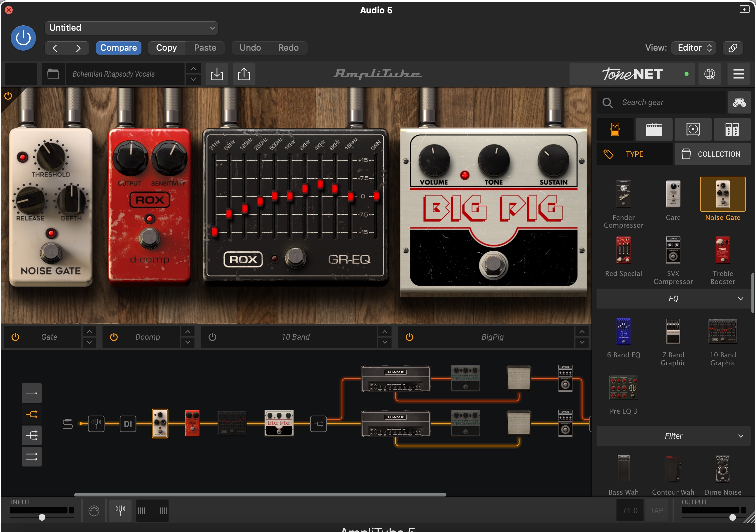Screen dimensions: 756x532
Task: Click the Redo button
Action: click(289, 48)
